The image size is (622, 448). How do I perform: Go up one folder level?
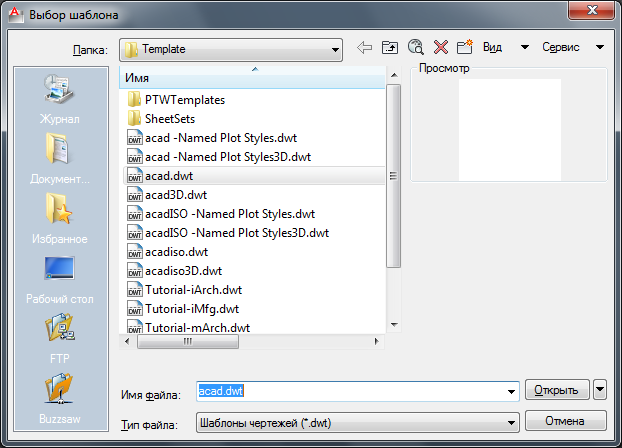pos(390,48)
